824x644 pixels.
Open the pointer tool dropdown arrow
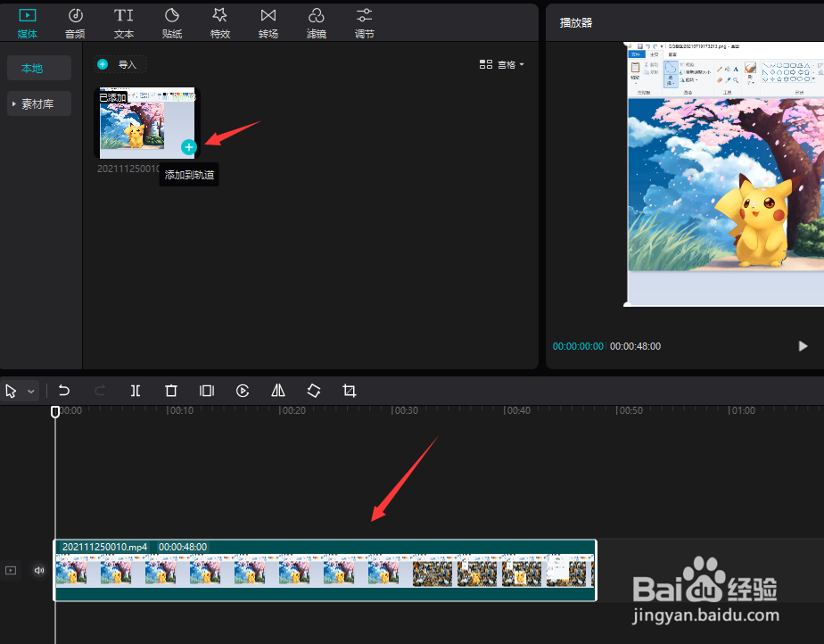(31, 392)
